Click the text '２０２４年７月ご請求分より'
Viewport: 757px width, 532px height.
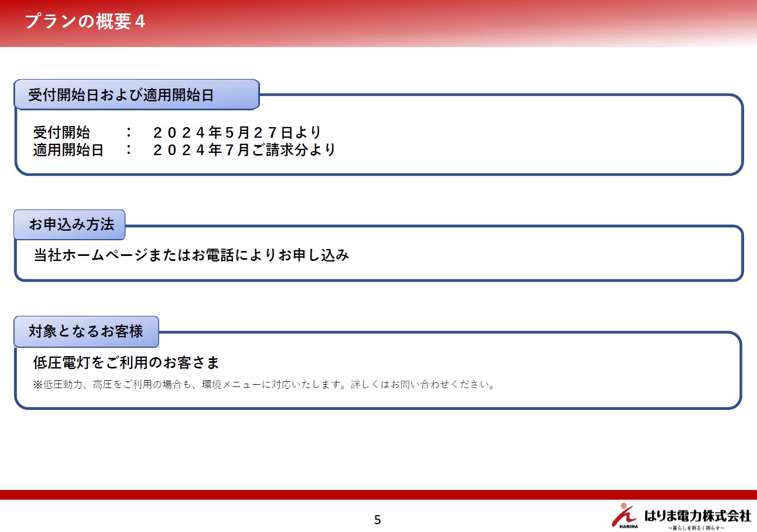click(244, 150)
